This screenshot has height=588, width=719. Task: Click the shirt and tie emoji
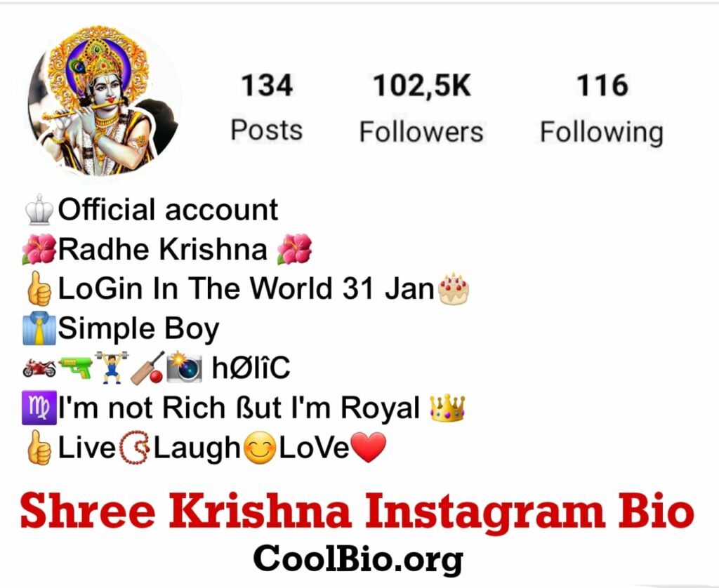point(39,328)
